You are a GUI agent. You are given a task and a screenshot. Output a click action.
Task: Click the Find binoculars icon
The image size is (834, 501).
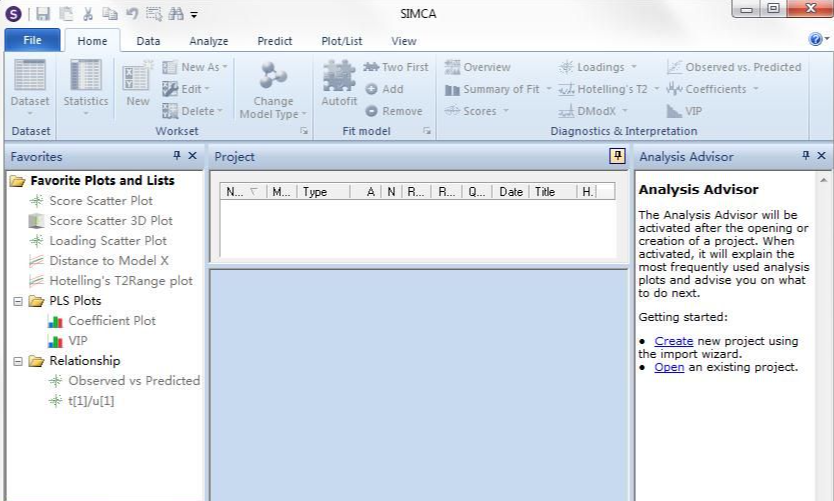176,14
